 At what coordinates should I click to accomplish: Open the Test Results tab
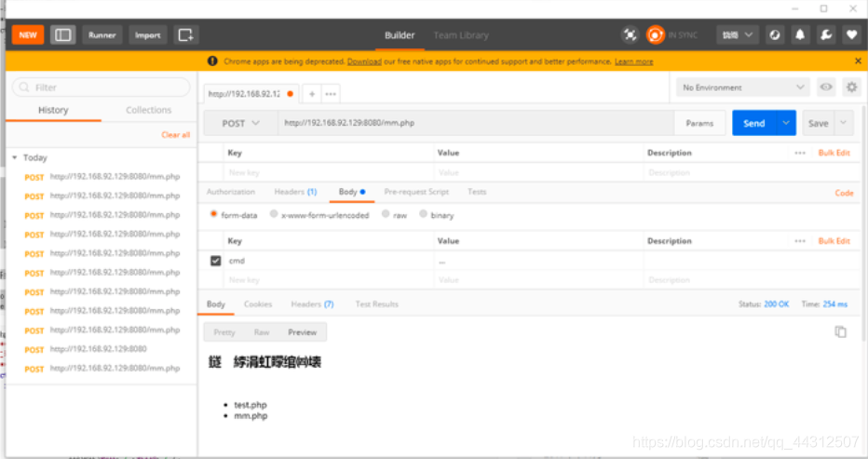tap(377, 304)
